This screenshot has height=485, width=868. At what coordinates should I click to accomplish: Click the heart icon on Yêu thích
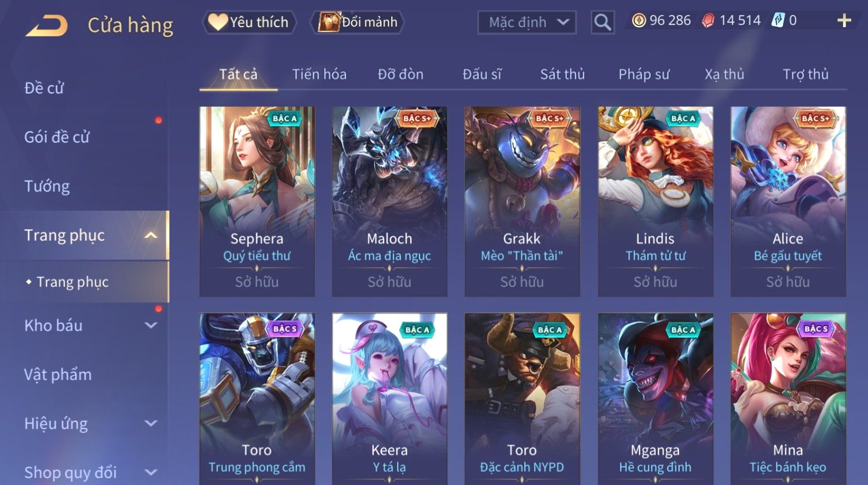(217, 22)
